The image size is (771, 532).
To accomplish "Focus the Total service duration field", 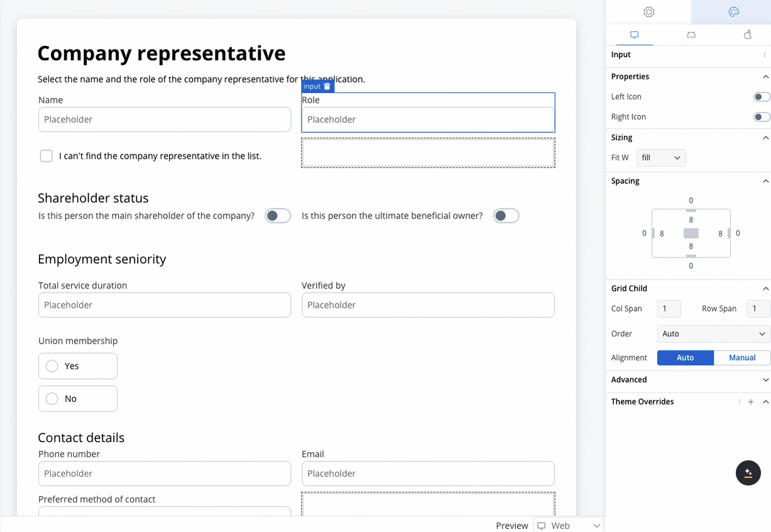I will 165,305.
